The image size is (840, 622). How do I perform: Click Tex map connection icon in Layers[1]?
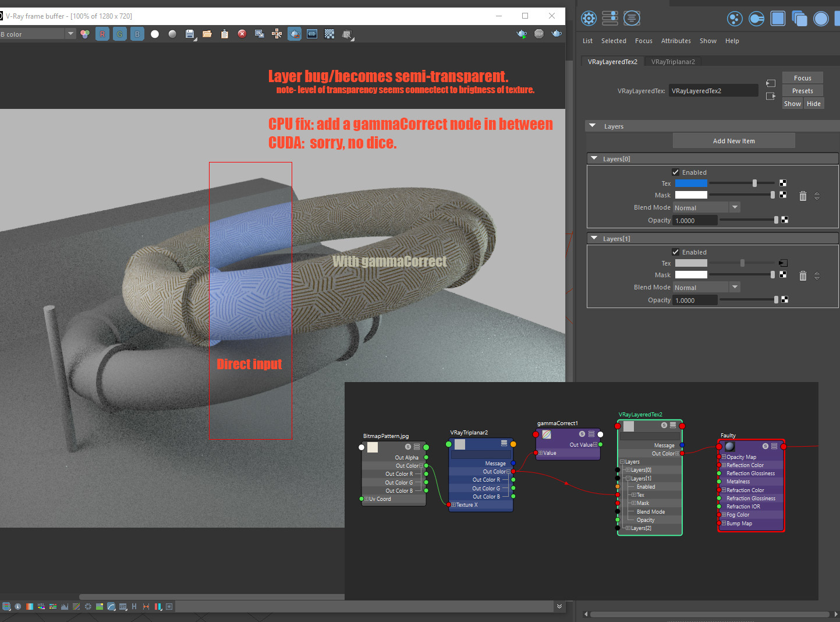pyautogui.click(x=783, y=263)
